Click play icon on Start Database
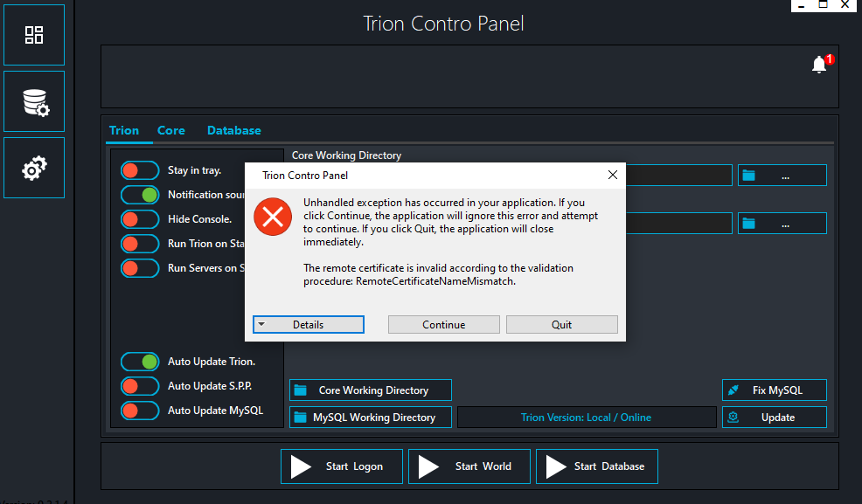Image resolution: width=862 pixels, height=504 pixels. pos(555,466)
